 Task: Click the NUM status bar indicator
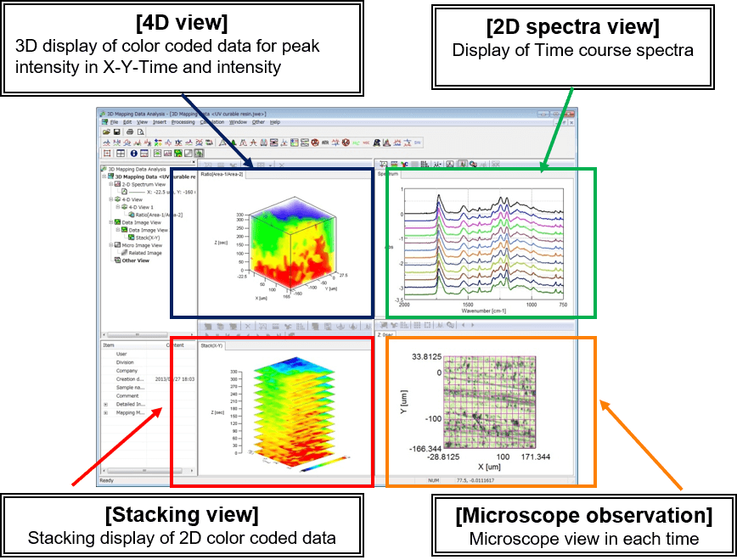click(433, 480)
